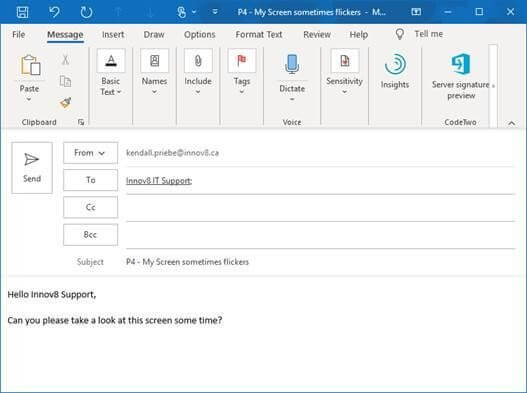Image resolution: width=527 pixels, height=393 pixels.
Task: Open the Insights panel
Action: tap(395, 71)
